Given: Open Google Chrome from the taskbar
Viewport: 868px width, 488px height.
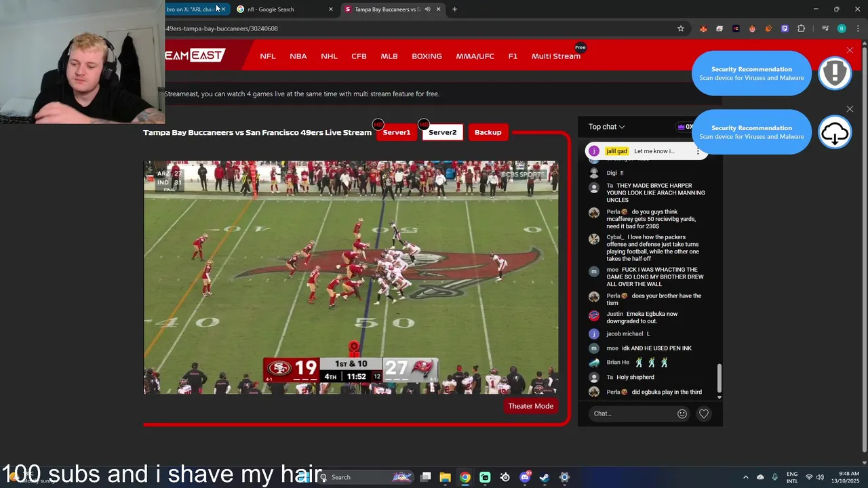Looking at the screenshot, I should point(465,477).
